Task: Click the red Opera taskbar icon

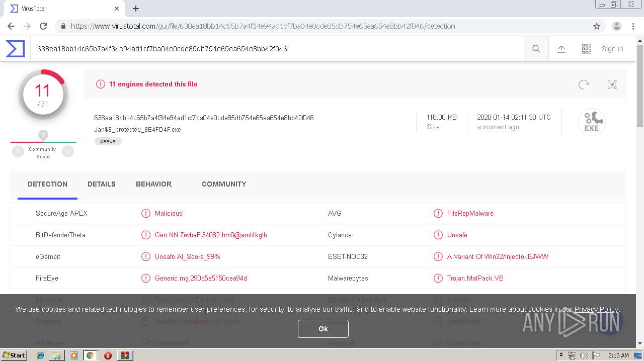Action: point(108,355)
